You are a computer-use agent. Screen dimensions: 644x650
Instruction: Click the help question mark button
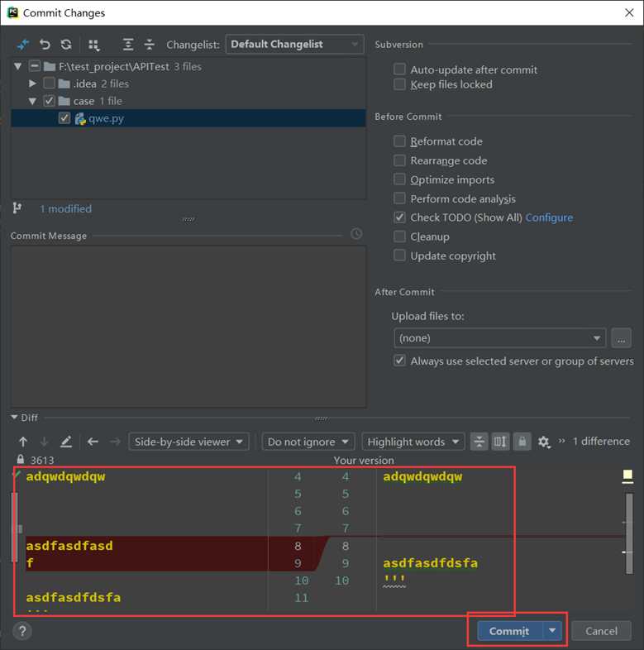tap(22, 631)
